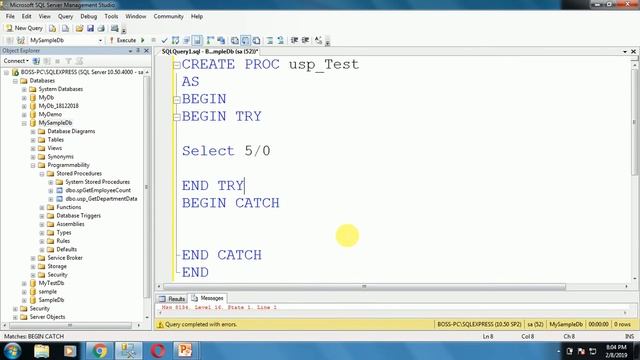Click the Decrease Indent icon
Image resolution: width=640 pixels, height=360 pixels.
click(294, 40)
